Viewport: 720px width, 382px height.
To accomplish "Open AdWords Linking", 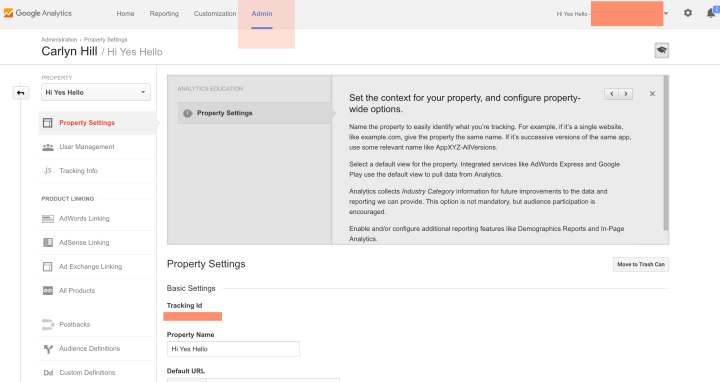I will tap(84, 219).
